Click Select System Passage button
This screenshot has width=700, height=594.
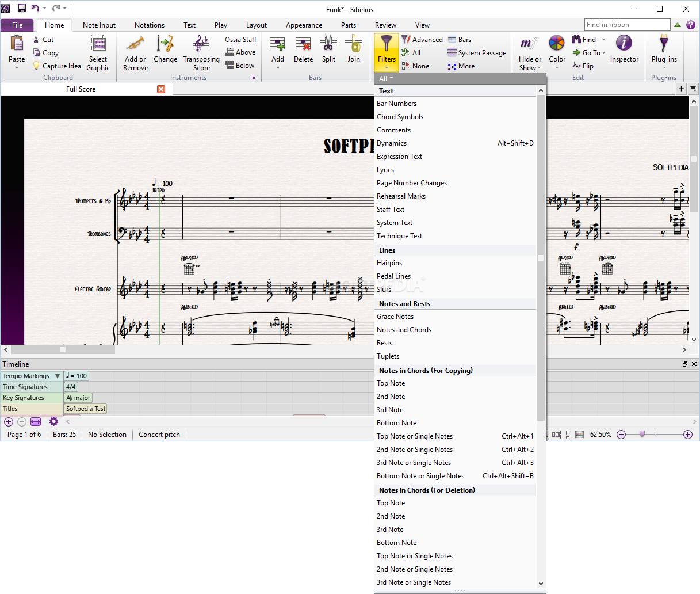[477, 52]
